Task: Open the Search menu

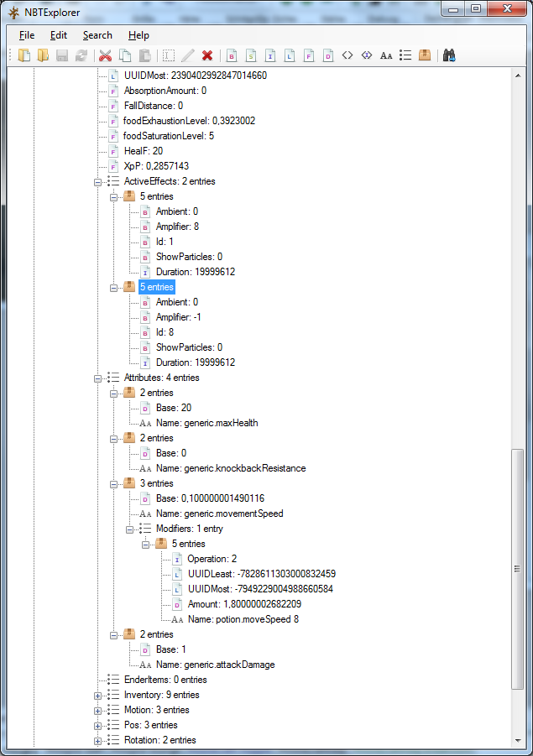Action: click(97, 35)
